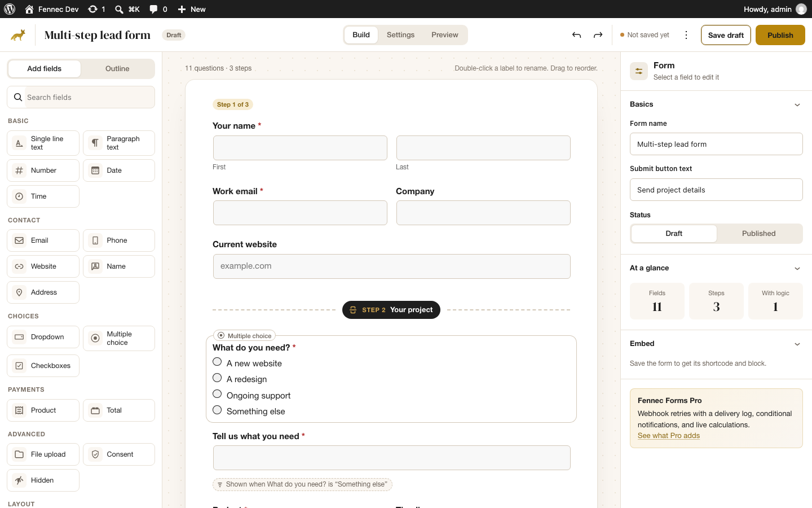
Task: Open the Fennec fox logo
Action: 18,35
